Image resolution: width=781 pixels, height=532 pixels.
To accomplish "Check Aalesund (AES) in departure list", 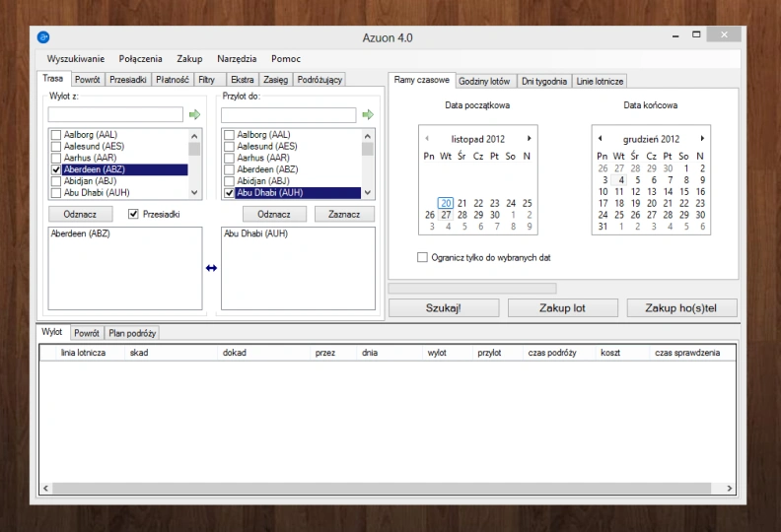I will point(56,147).
